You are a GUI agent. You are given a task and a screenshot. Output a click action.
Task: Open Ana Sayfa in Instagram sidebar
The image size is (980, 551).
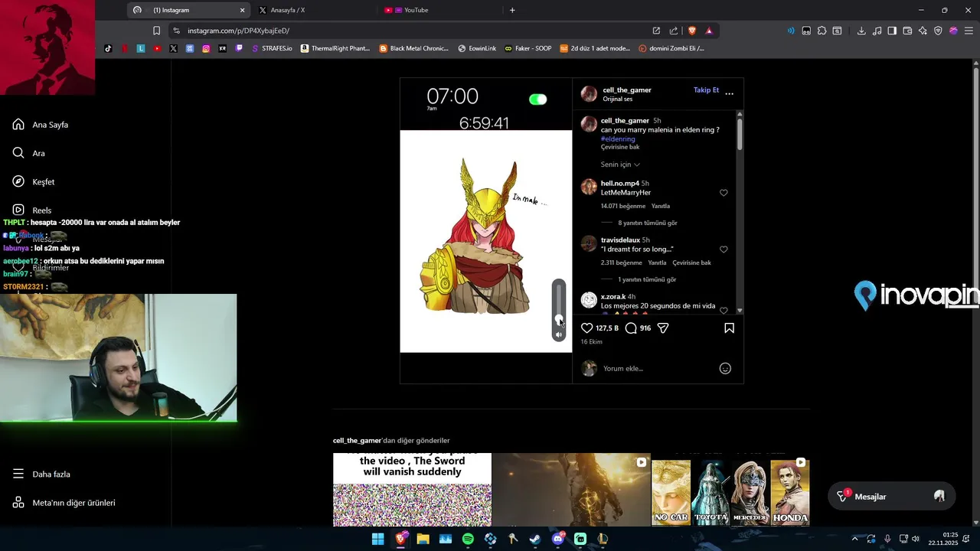click(x=40, y=125)
